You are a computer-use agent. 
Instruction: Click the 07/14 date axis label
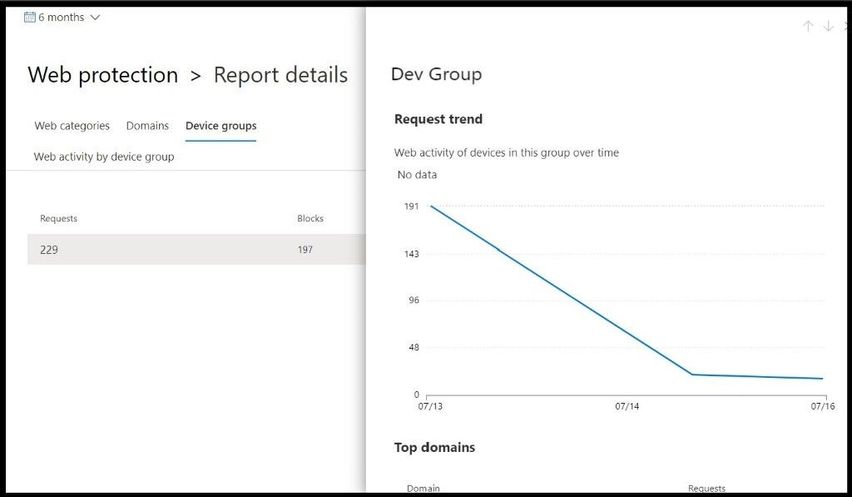click(x=627, y=406)
